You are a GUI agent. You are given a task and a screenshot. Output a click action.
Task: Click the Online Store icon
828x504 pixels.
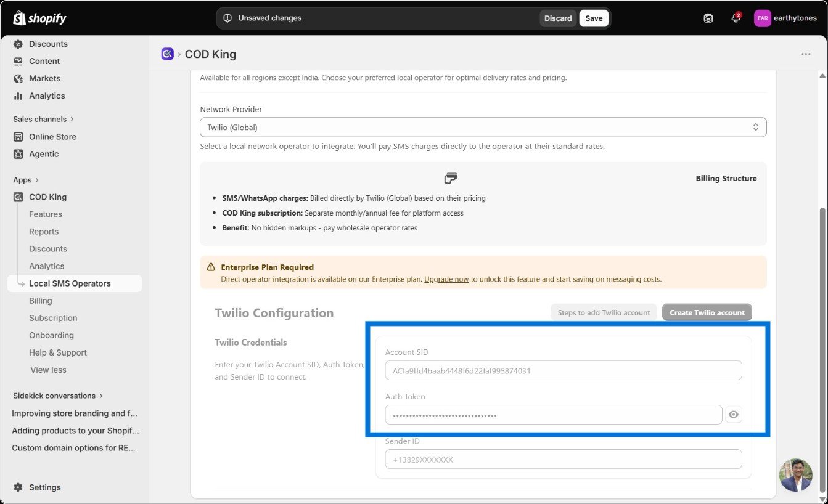pos(18,137)
